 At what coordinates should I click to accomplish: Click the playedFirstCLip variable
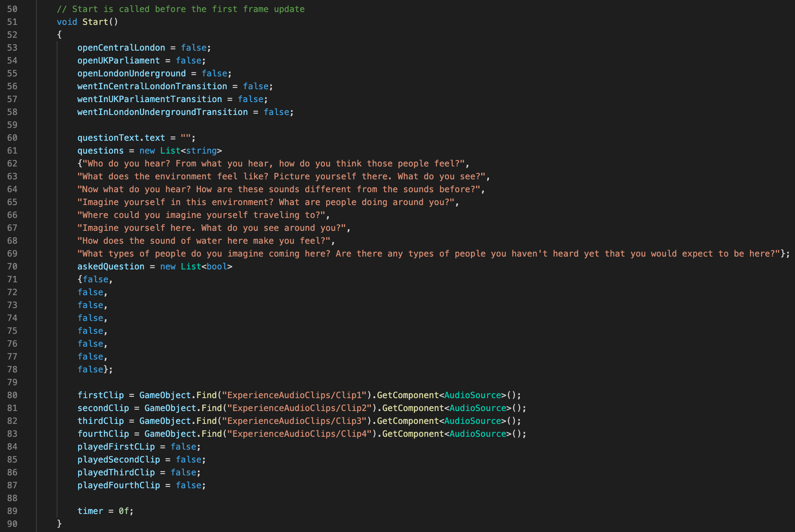click(116, 447)
